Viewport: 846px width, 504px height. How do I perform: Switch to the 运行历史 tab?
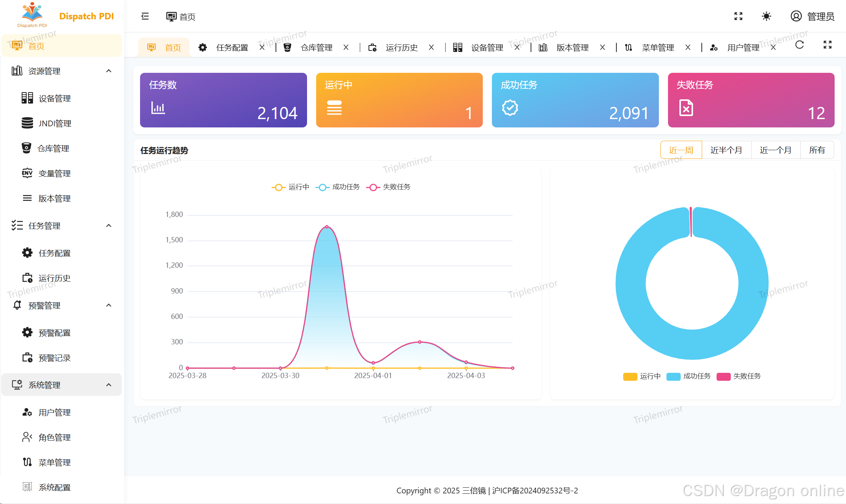[401, 48]
